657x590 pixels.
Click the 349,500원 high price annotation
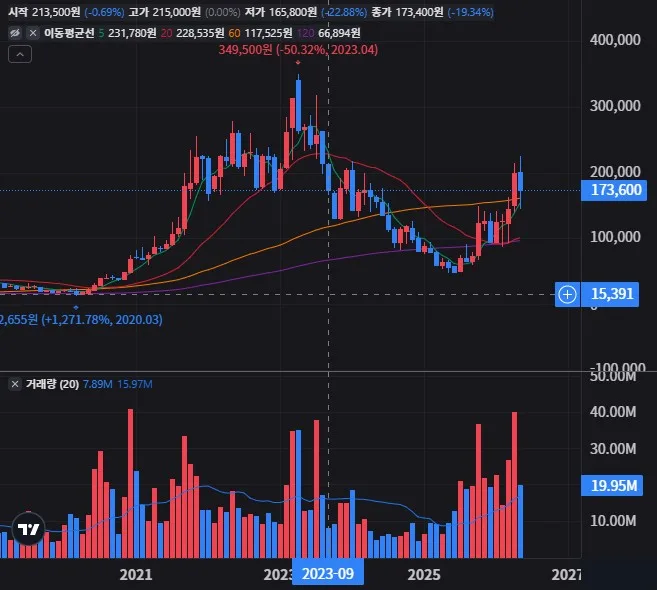point(298,50)
